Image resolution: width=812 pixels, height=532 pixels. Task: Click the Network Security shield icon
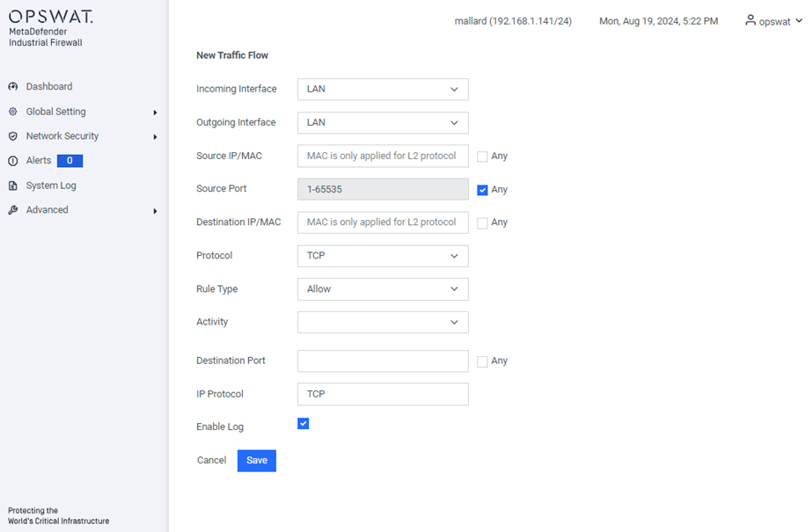(13, 136)
